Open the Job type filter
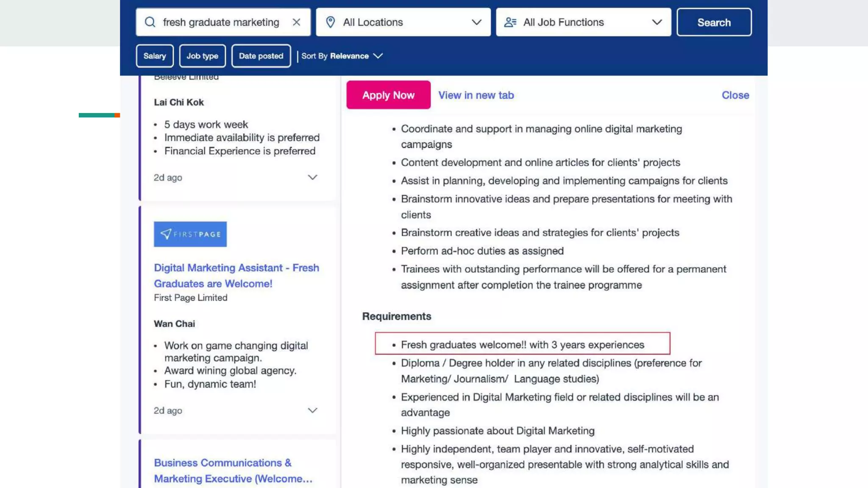 coord(202,56)
